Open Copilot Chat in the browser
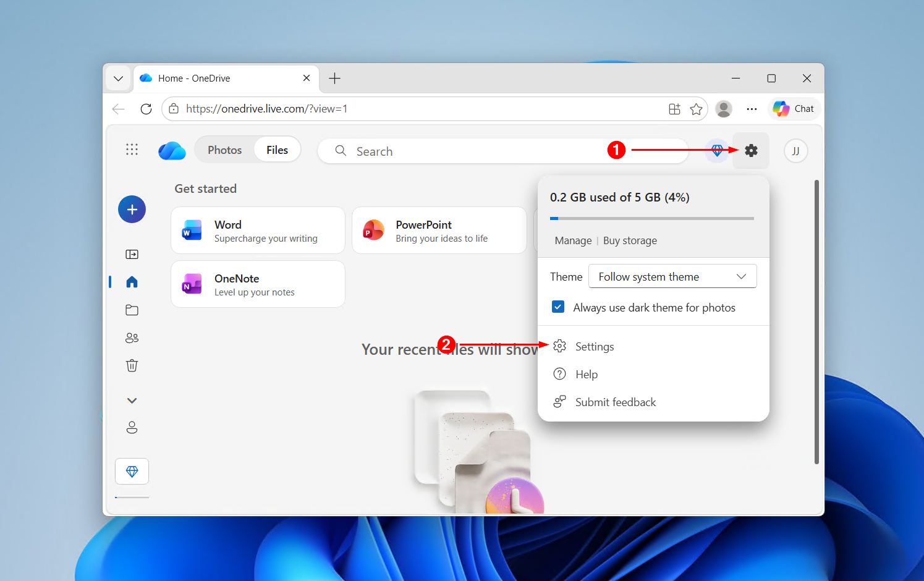Viewport: 924px width, 581px height. [x=794, y=109]
